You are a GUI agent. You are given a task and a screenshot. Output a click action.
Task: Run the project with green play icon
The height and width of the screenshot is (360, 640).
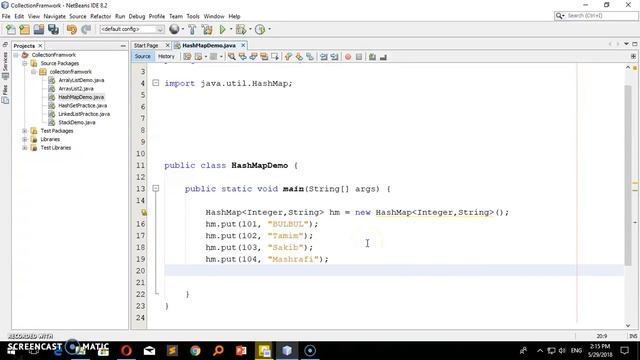tap(223, 29)
